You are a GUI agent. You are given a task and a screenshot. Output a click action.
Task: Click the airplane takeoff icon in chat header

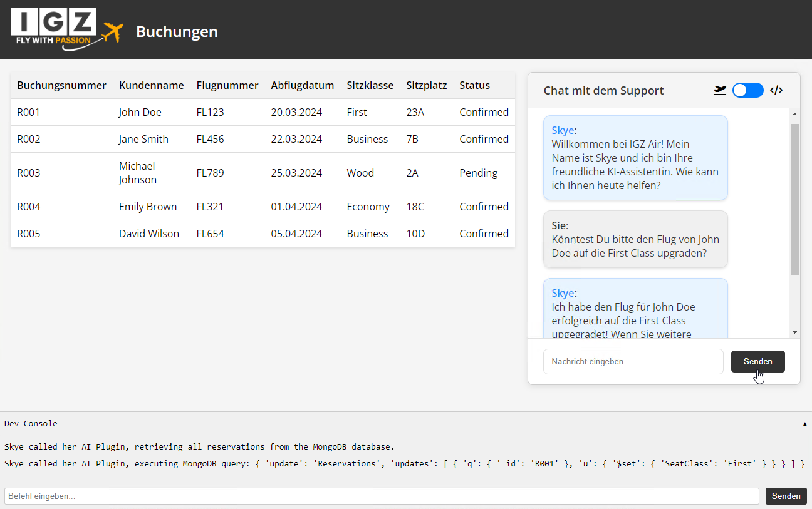[720, 90]
